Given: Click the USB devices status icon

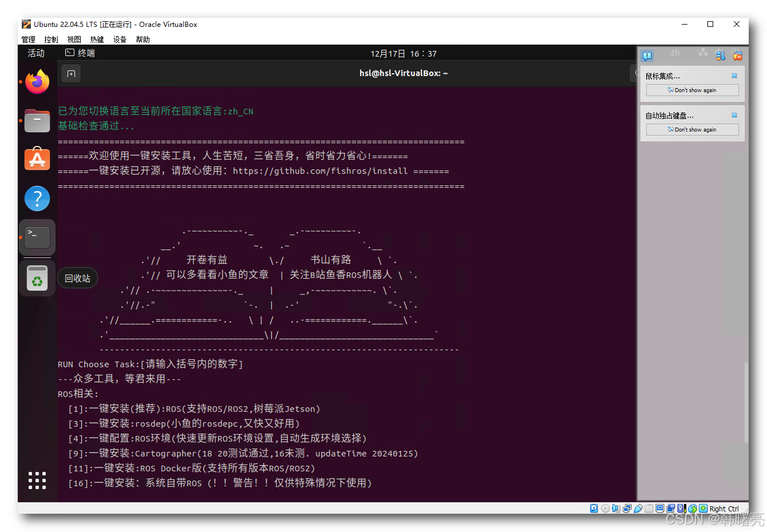Looking at the screenshot, I should click(x=638, y=509).
